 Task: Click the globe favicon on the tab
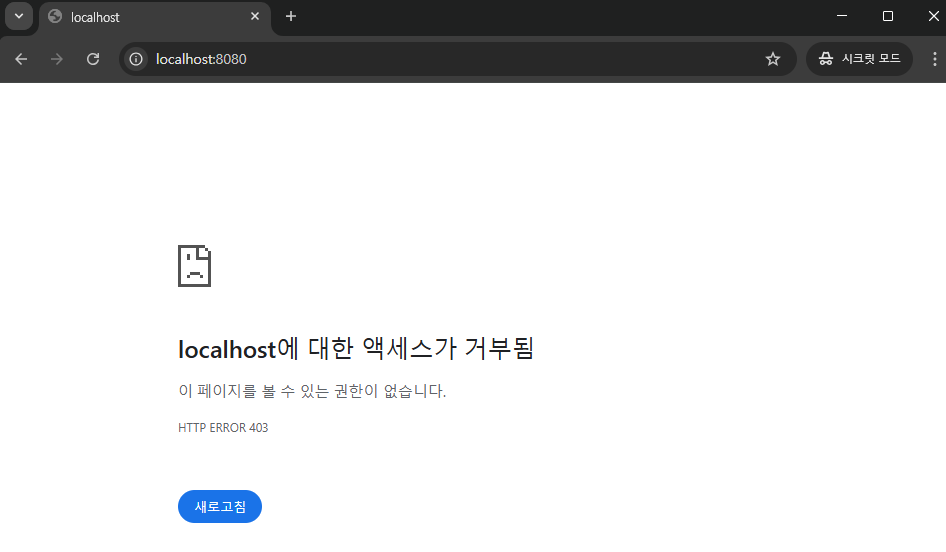point(55,17)
